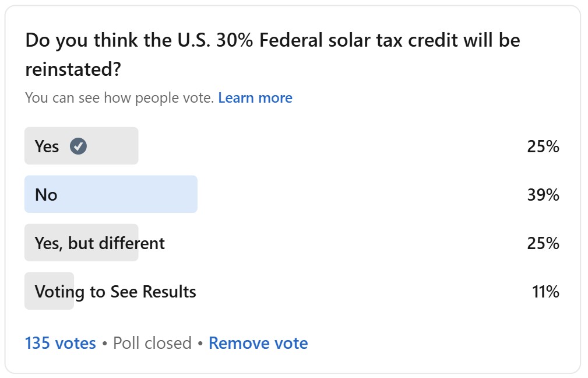View the 135 votes list
The width and height of the screenshot is (588, 378).
[x=60, y=343]
